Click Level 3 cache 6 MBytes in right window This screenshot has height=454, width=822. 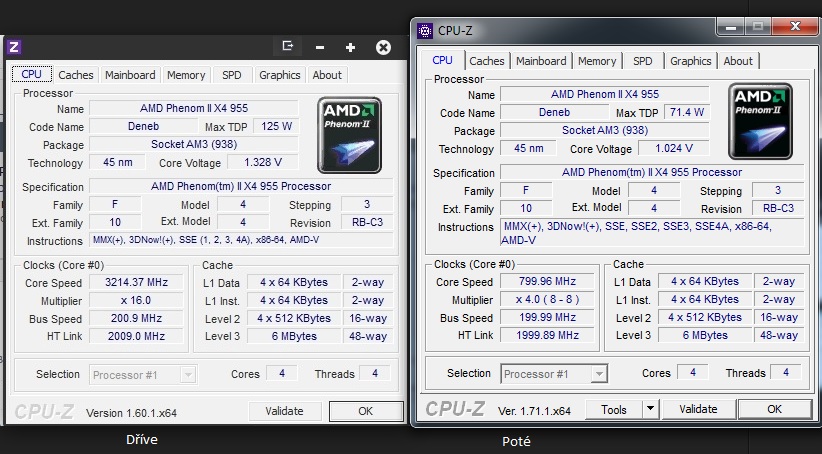[705, 335]
